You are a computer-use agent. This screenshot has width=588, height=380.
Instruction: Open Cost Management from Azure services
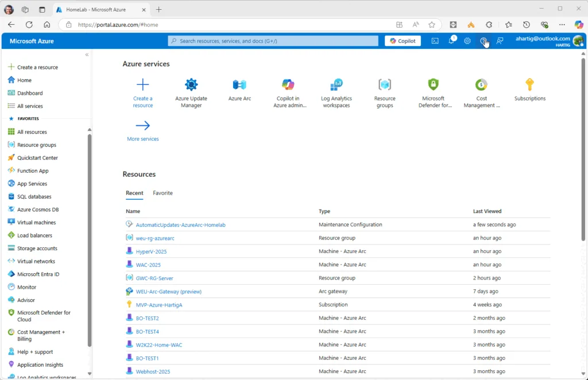point(482,91)
